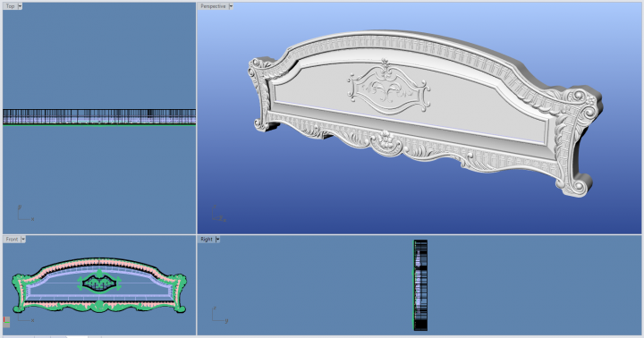Viewport: 644px width, 338px height.
Task: Select the headboard model in Perspective viewport
Action: click(x=425, y=113)
